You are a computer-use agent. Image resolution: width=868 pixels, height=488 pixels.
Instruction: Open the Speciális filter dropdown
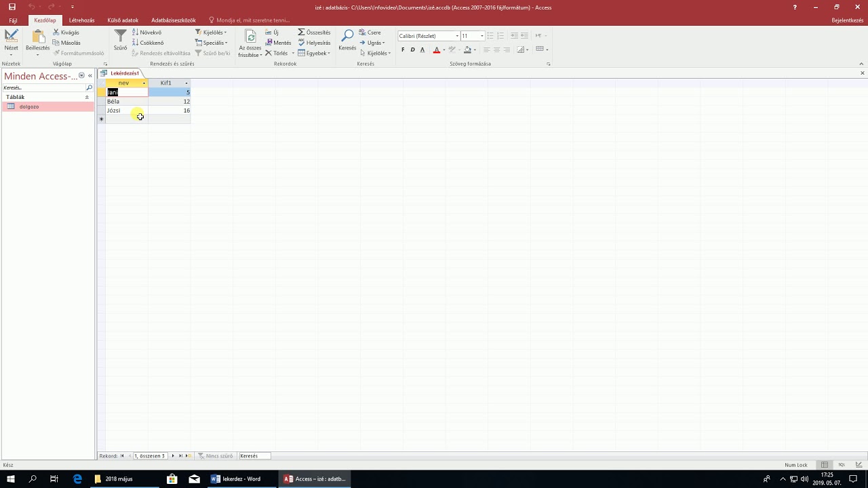click(x=212, y=43)
